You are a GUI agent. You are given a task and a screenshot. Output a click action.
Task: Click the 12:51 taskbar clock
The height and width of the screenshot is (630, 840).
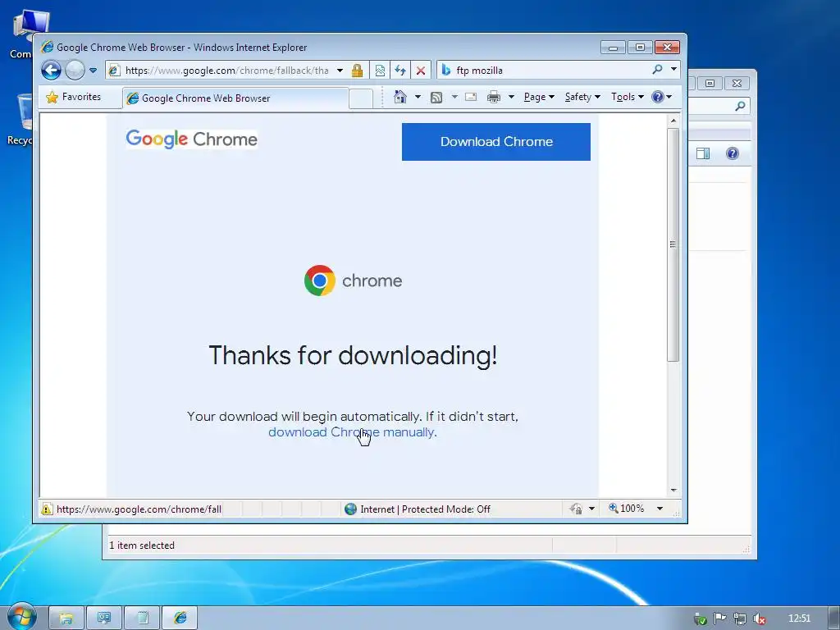tap(799, 619)
